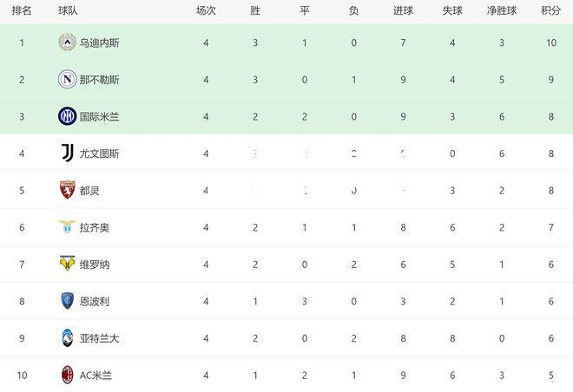Click the Juventus club crest
This screenshot has height=392, width=573.
tap(67, 153)
